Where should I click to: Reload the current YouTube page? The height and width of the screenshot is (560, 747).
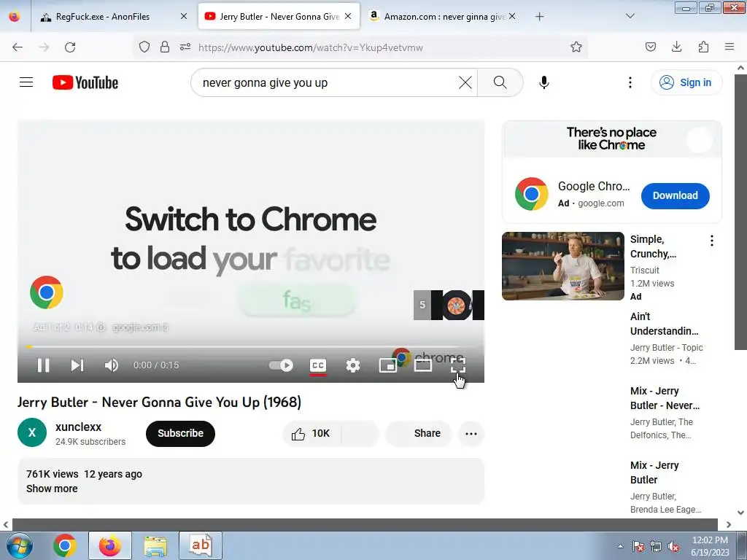[70, 47]
